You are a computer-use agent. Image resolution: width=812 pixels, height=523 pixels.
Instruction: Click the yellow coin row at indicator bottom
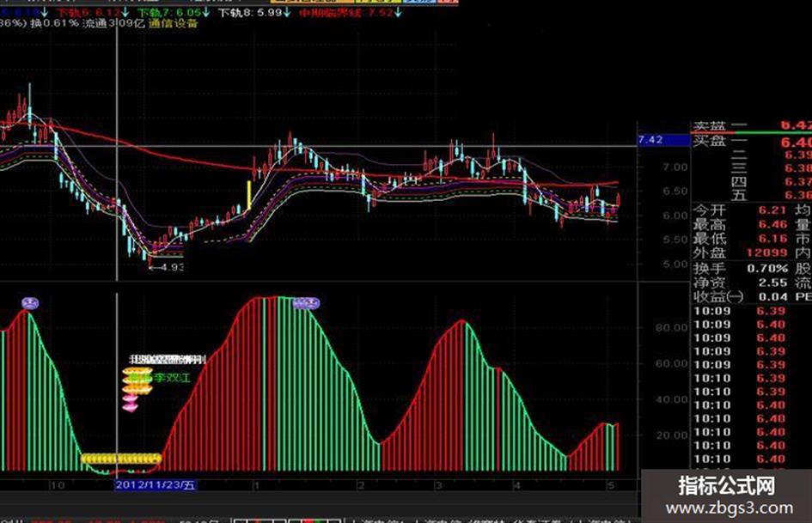[121, 459]
